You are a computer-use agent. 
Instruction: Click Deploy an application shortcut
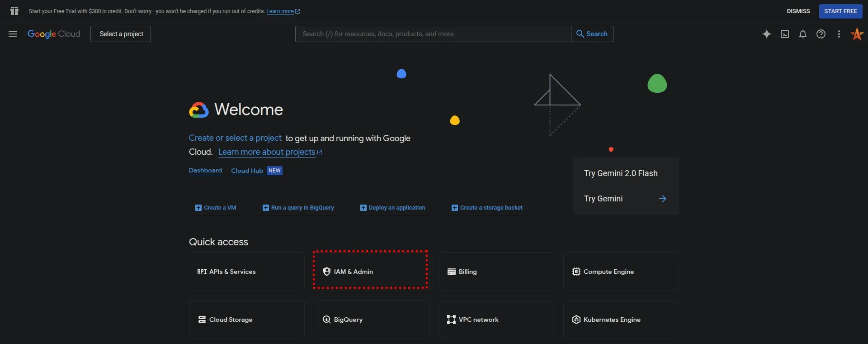(x=393, y=208)
